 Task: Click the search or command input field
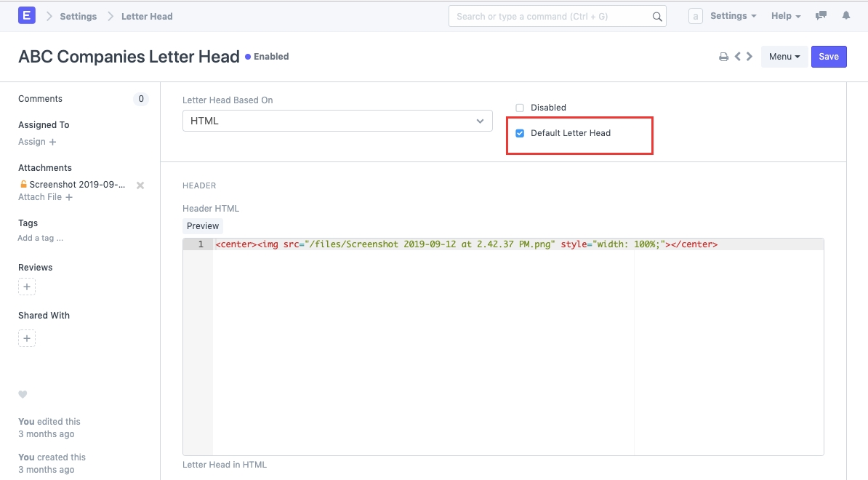click(x=552, y=16)
